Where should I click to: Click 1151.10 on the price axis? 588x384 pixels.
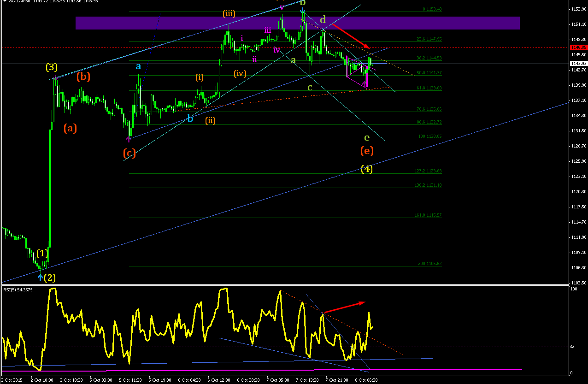click(x=579, y=24)
